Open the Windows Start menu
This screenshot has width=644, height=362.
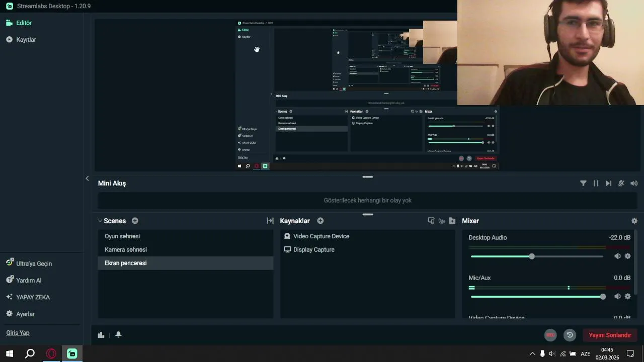10,354
